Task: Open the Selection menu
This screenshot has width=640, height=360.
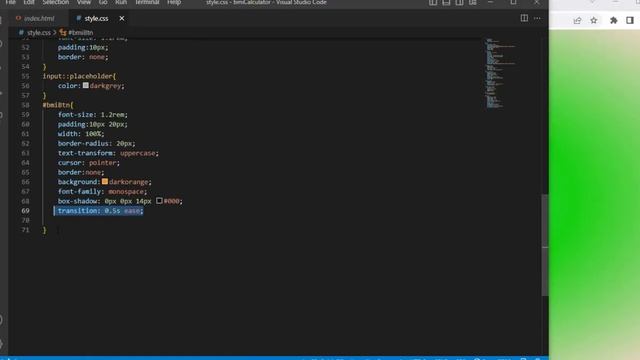Action: click(x=56, y=2)
